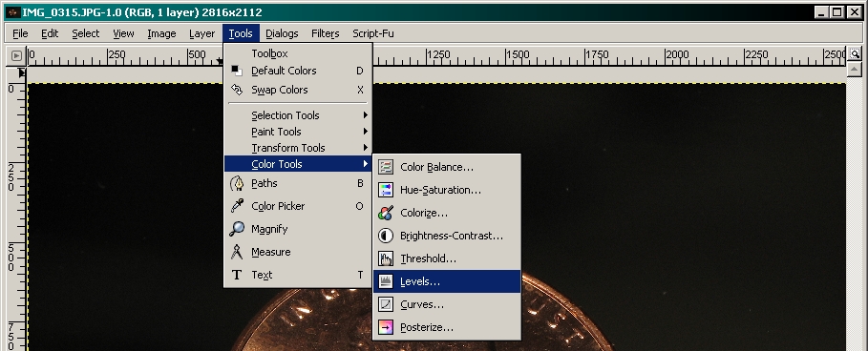Expand the Paint Tools submenu
This screenshot has width=868, height=351.
[x=298, y=132]
